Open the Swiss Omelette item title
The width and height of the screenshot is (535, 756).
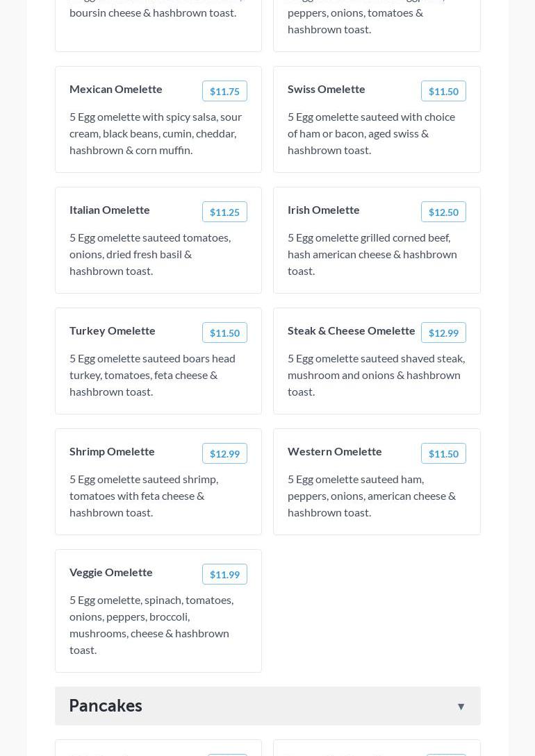click(327, 89)
